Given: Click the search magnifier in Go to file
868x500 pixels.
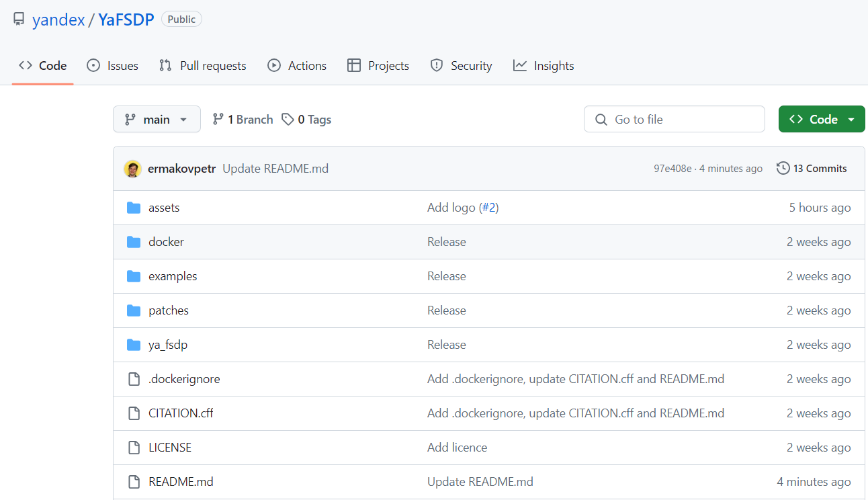Looking at the screenshot, I should (601, 119).
